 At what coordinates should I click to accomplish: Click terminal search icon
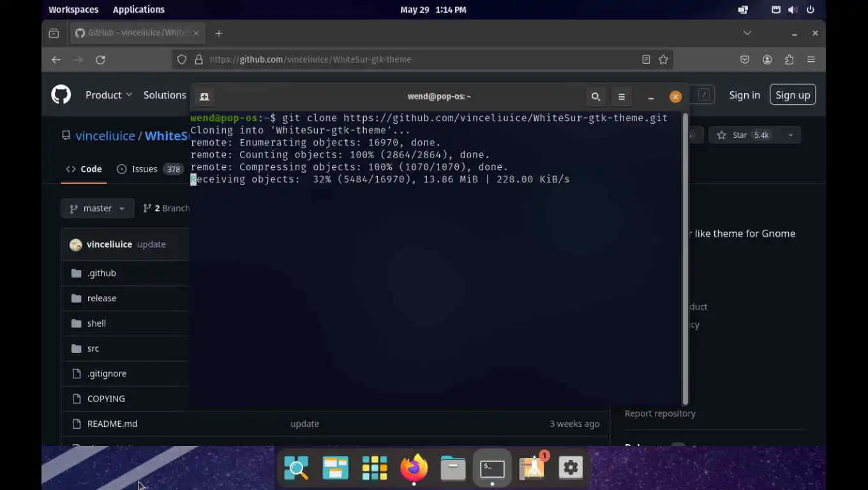tap(595, 97)
